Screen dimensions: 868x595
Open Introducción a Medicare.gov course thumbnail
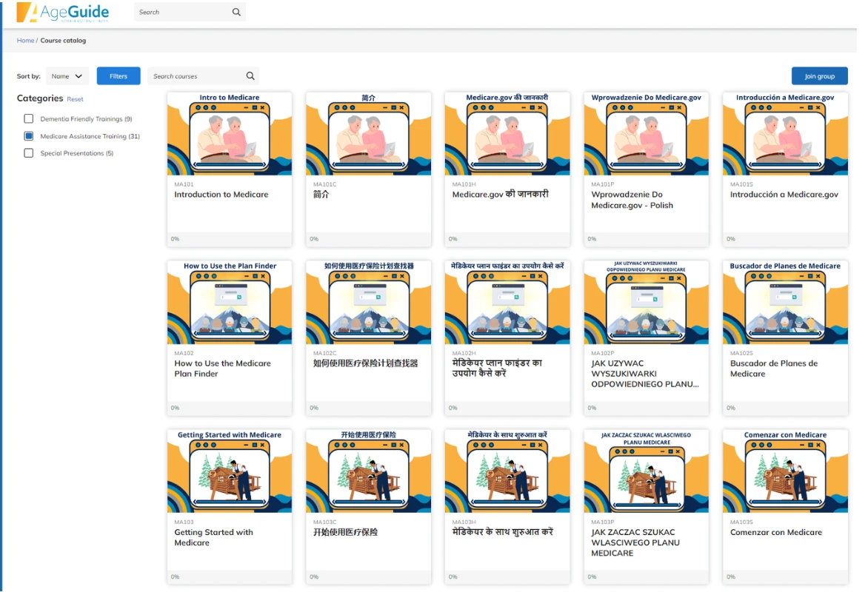tap(785, 133)
